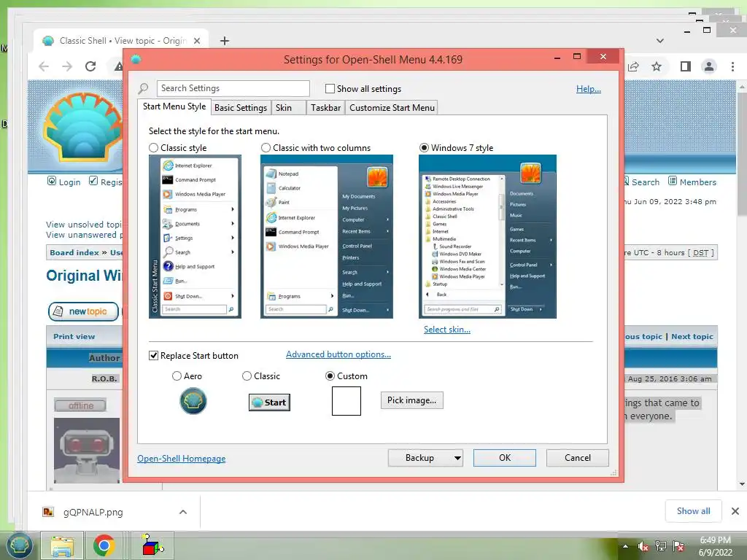Open Advanced button options link
This screenshot has height=560, width=747.
tap(338, 354)
